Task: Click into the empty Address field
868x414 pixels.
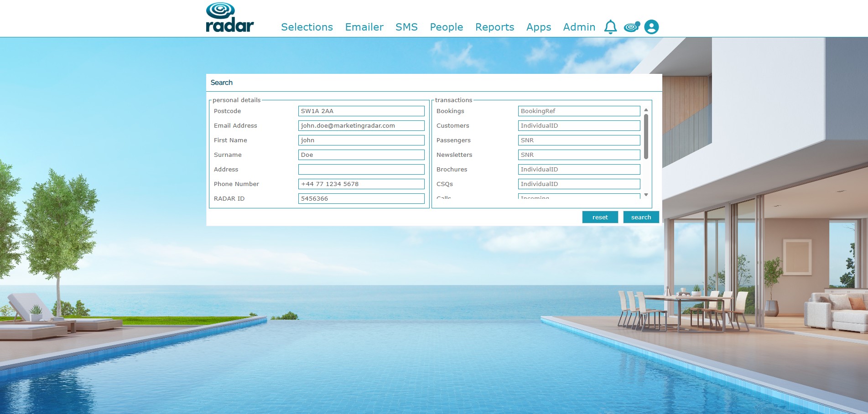Action: click(361, 169)
